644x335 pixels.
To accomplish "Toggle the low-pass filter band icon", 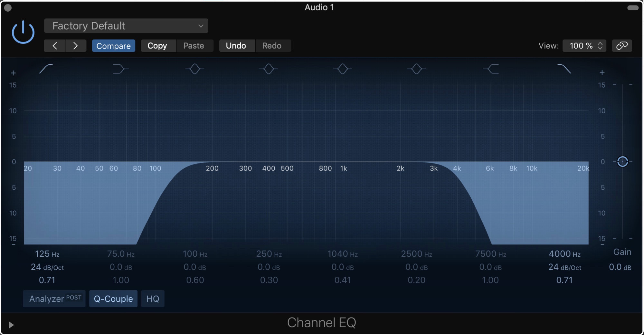I will tap(564, 69).
